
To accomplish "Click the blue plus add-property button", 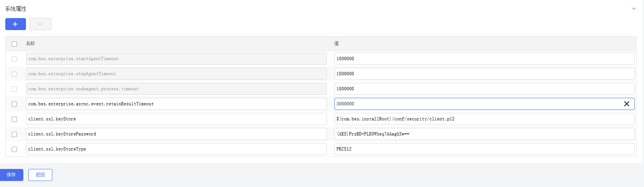I will [15, 24].
